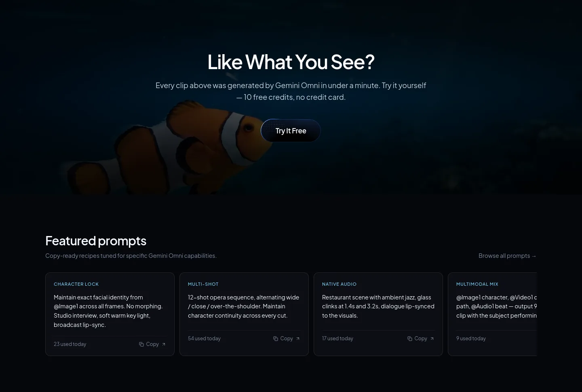Select the 12-shot opera sequence prompt text
This screenshot has height=392, width=582.
[x=244, y=306]
